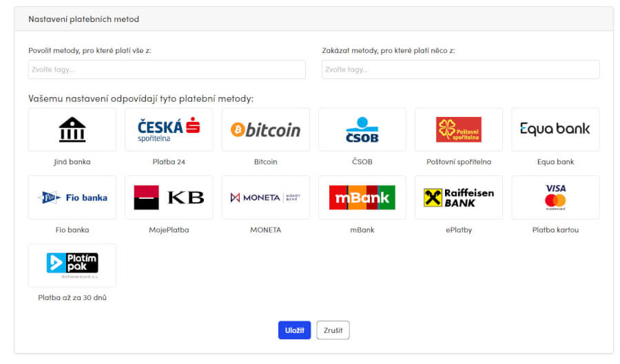This screenshot has height=364, width=620.
Task: Select Visa Mastercard card payment tile
Action: tap(555, 197)
